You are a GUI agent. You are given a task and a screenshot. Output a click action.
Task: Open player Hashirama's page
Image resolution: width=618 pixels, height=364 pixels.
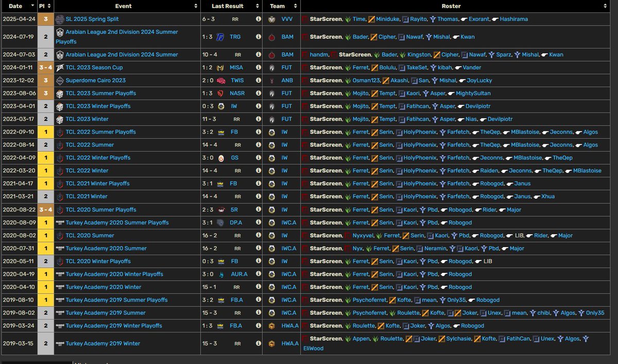click(513, 19)
